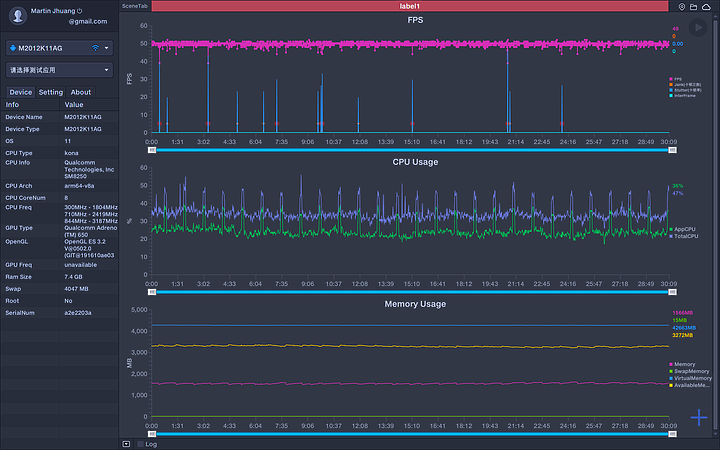This screenshot has height=450, width=720.
Task: Toggle the Stutter legend series
Action: 685,90
